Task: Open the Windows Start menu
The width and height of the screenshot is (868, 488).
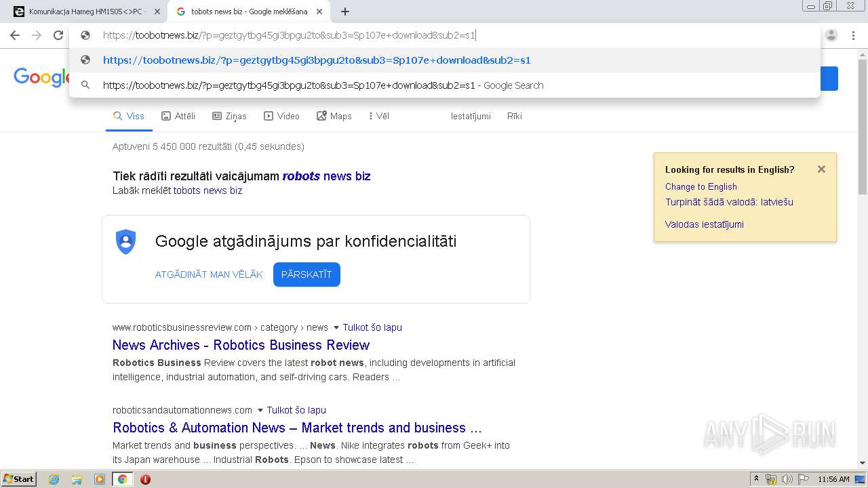Action: pos(18,479)
